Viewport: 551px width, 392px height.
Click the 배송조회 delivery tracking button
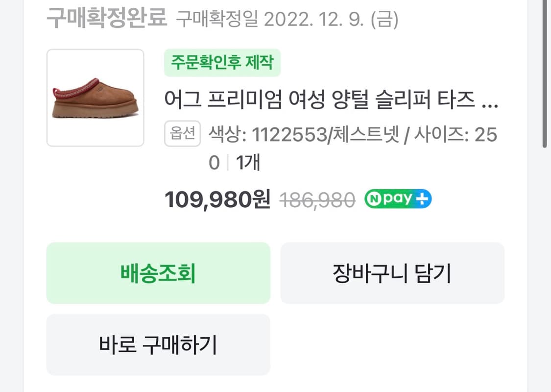click(x=158, y=273)
